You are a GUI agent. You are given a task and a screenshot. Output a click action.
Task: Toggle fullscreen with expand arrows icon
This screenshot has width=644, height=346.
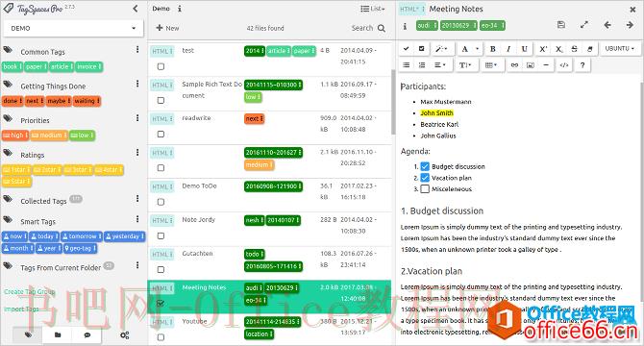tap(584, 25)
